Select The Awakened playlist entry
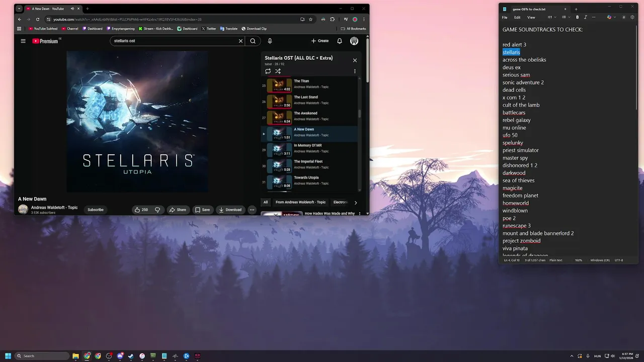This screenshot has width=644, height=362. coord(309,117)
